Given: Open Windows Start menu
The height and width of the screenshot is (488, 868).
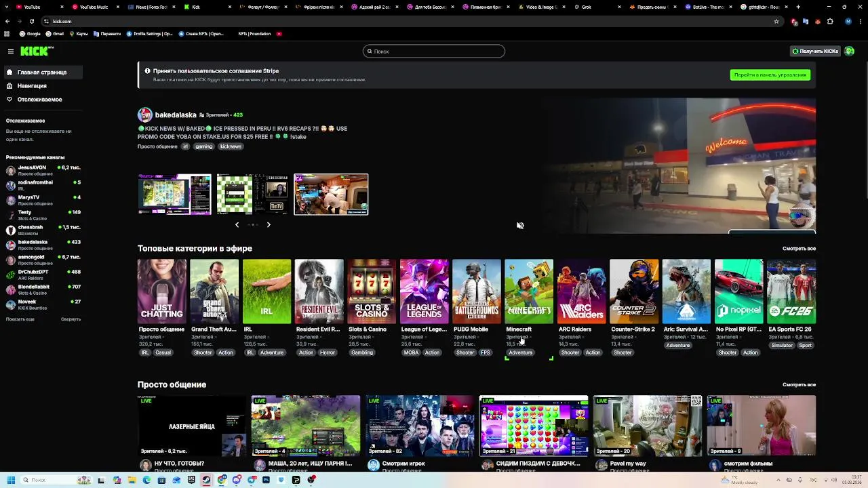Looking at the screenshot, I should pyautogui.click(x=10, y=480).
